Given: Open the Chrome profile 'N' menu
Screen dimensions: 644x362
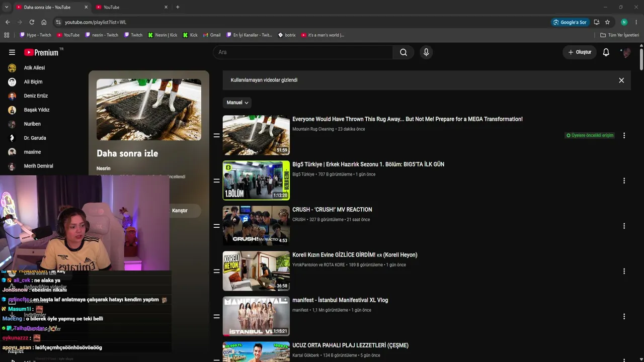Looking at the screenshot, I should click(x=624, y=22).
